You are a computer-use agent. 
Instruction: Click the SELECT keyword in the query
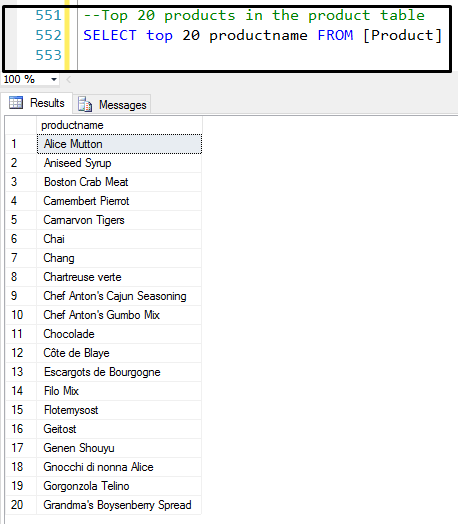click(110, 35)
